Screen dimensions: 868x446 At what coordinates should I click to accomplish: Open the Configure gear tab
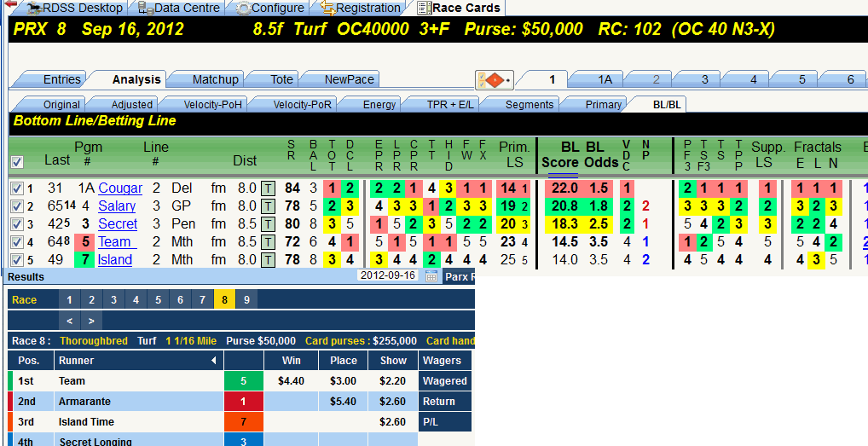pos(270,9)
